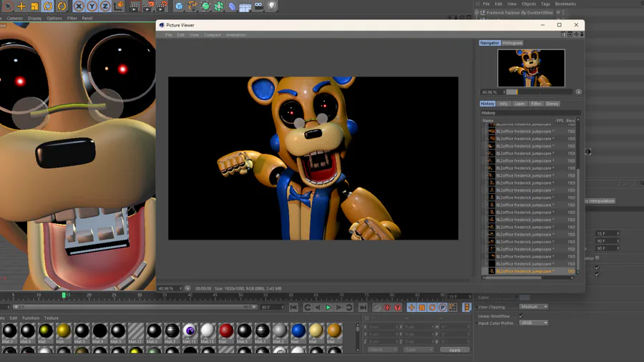
Task: Add a Cube primitive object
Action: tap(179, 6)
